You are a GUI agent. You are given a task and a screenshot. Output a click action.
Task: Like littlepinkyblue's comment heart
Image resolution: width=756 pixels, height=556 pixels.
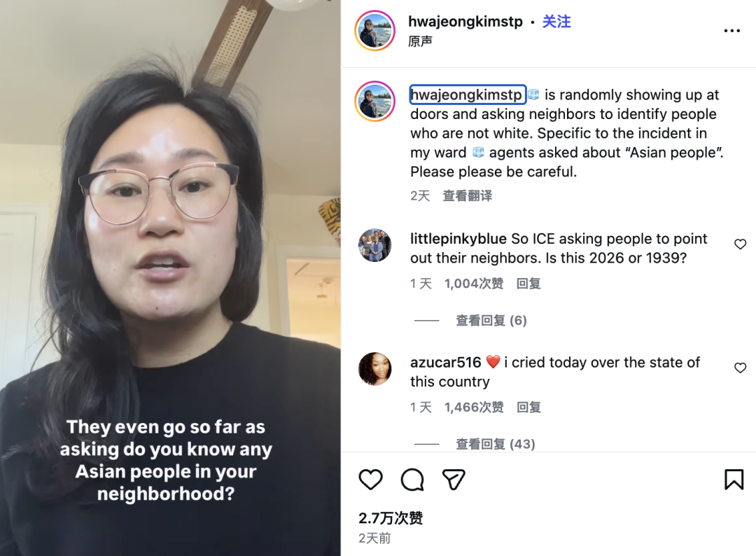740,244
